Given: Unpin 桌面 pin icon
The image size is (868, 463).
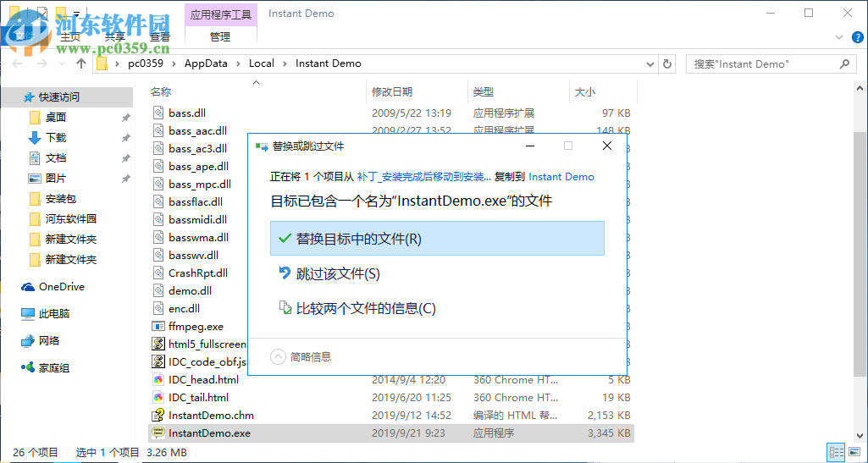Looking at the screenshot, I should pos(126,118).
